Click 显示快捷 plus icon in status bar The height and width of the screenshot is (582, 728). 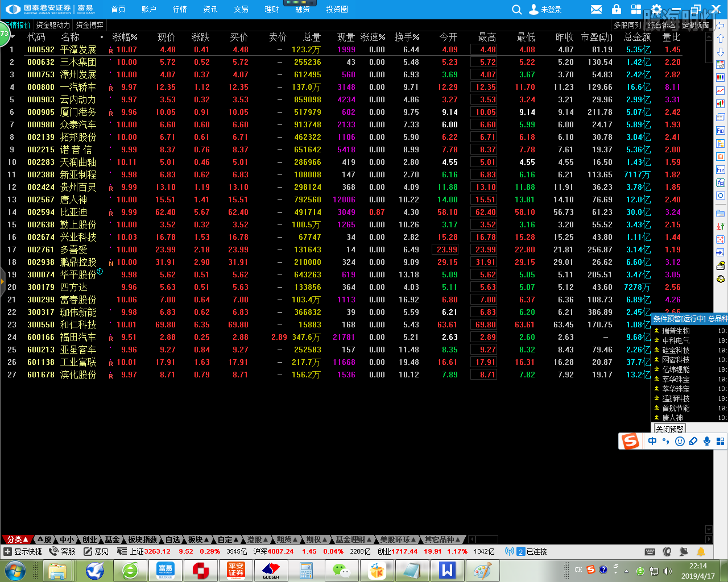click(7, 551)
